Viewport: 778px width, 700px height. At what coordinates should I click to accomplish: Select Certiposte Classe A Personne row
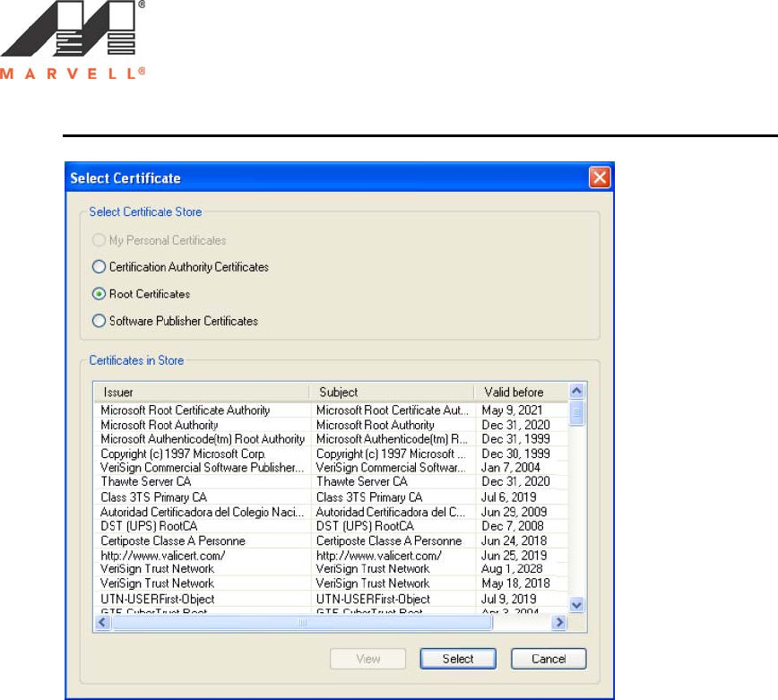pos(331,540)
